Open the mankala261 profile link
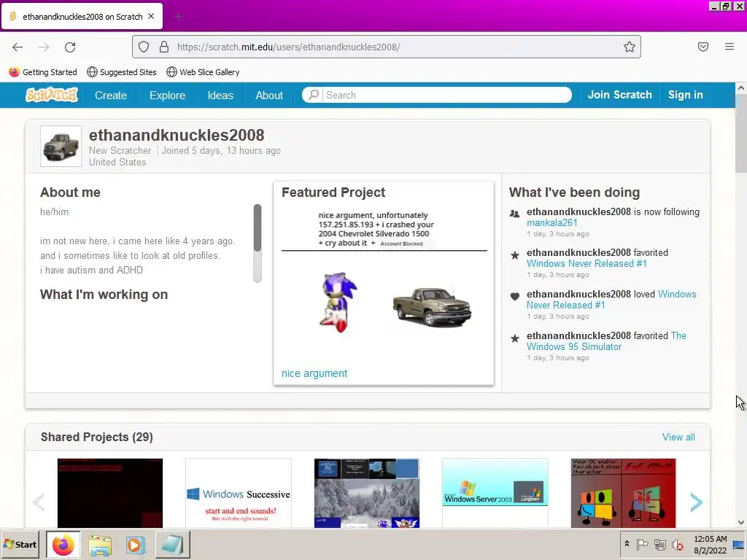747x560 pixels. (x=551, y=223)
